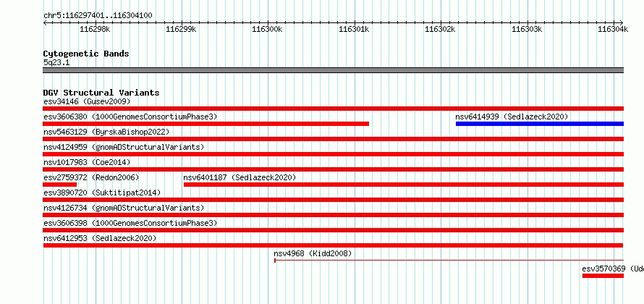Click the red bar of nsv5463129 ByrskaBishop2022
The width and height of the screenshot is (644, 304).
(334, 139)
